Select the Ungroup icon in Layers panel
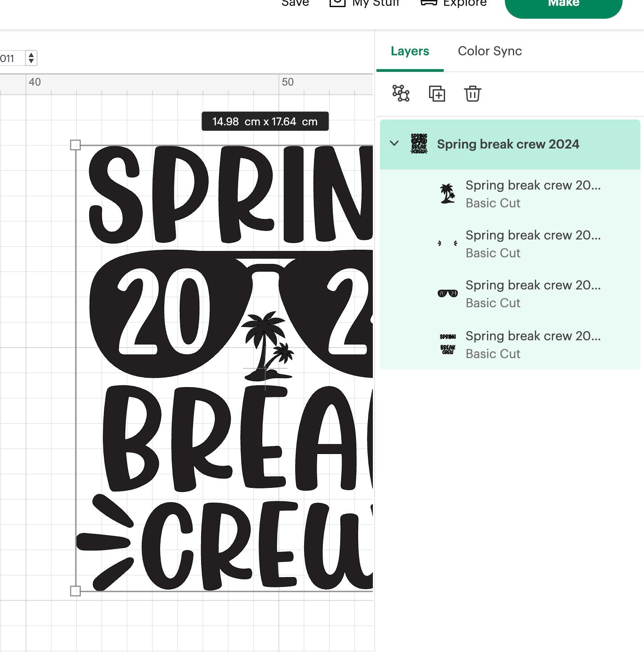This screenshot has height=652, width=644. 401,94
